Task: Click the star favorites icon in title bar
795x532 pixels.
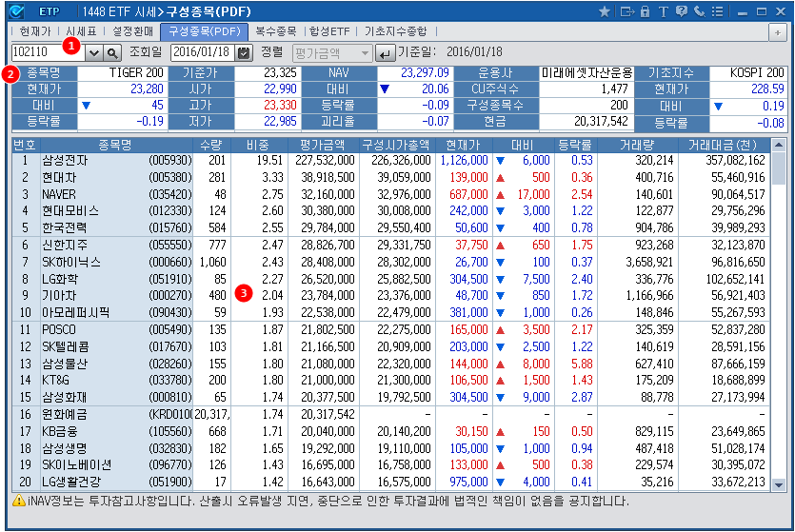Action: coord(605,11)
